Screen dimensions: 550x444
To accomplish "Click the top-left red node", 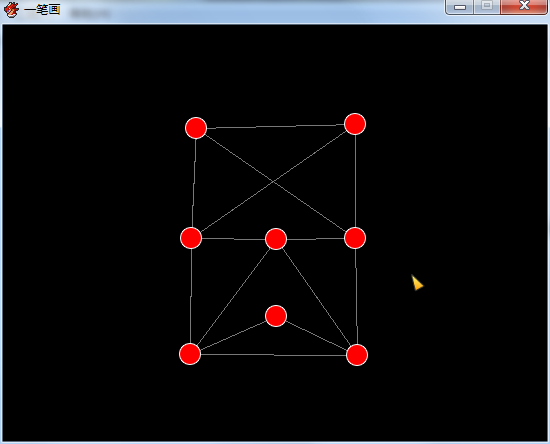I will 196,128.
